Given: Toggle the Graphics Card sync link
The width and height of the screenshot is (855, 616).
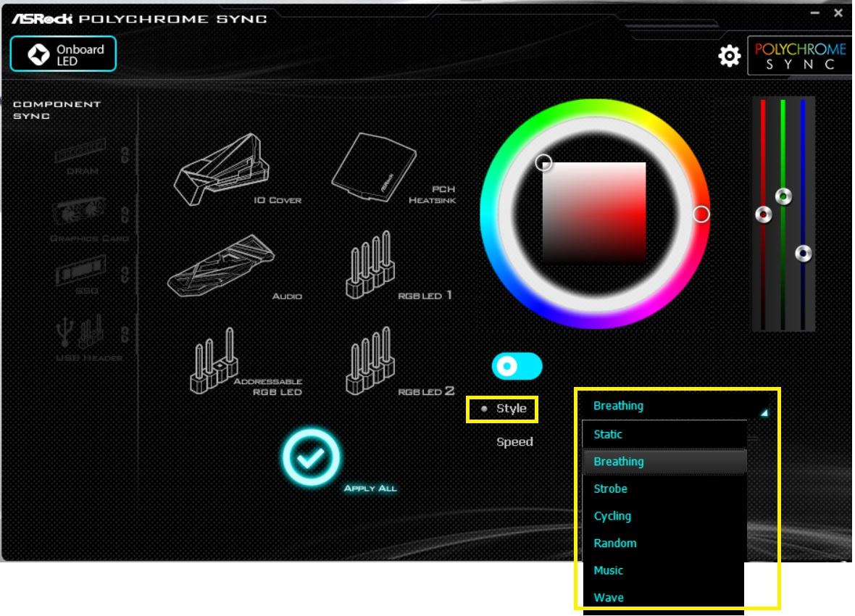Looking at the screenshot, I should tap(125, 215).
